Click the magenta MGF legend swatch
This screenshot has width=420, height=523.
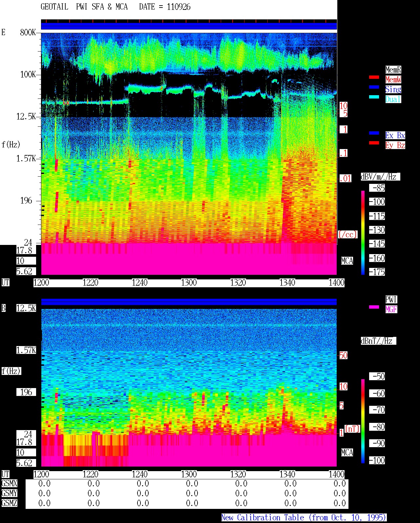point(374,307)
